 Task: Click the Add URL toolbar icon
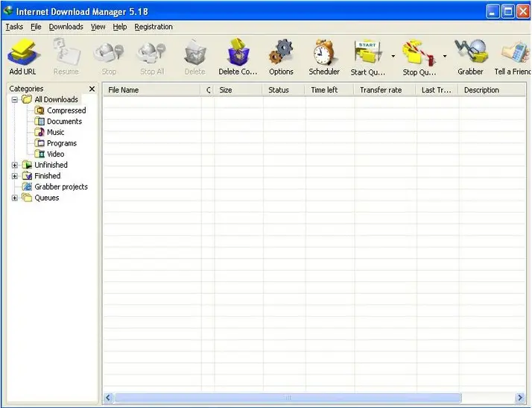pyautogui.click(x=23, y=51)
